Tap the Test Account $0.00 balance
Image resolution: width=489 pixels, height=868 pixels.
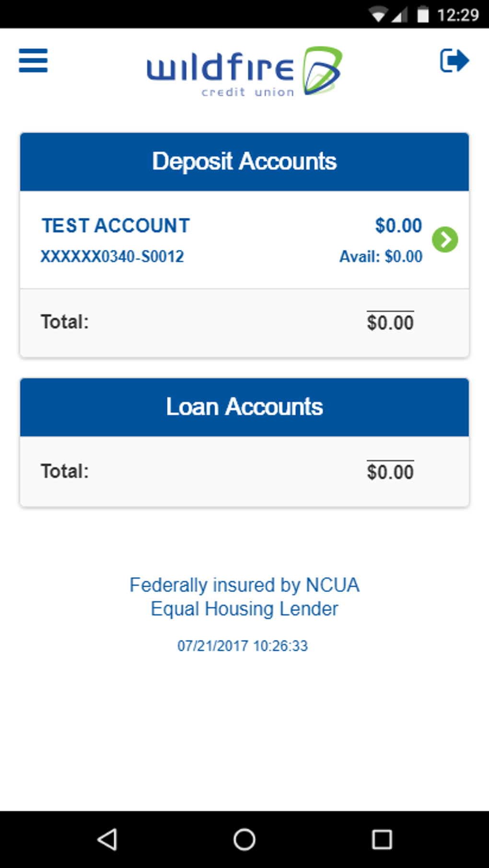[x=398, y=226]
